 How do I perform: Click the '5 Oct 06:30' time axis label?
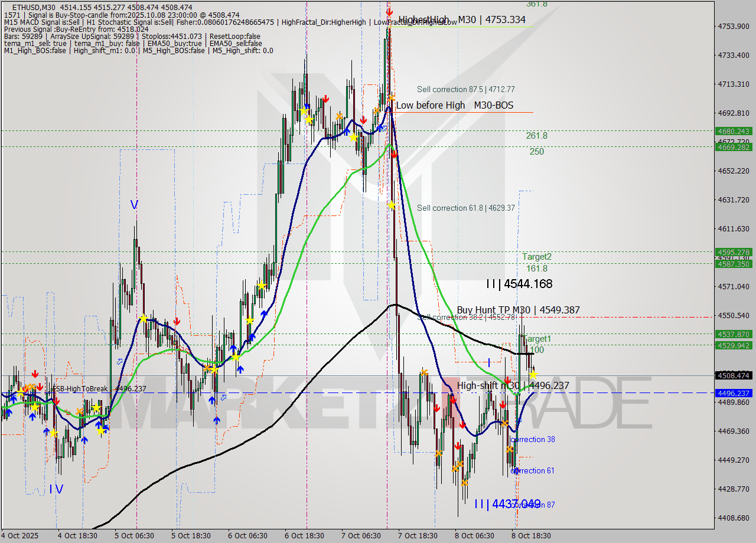(x=135, y=536)
